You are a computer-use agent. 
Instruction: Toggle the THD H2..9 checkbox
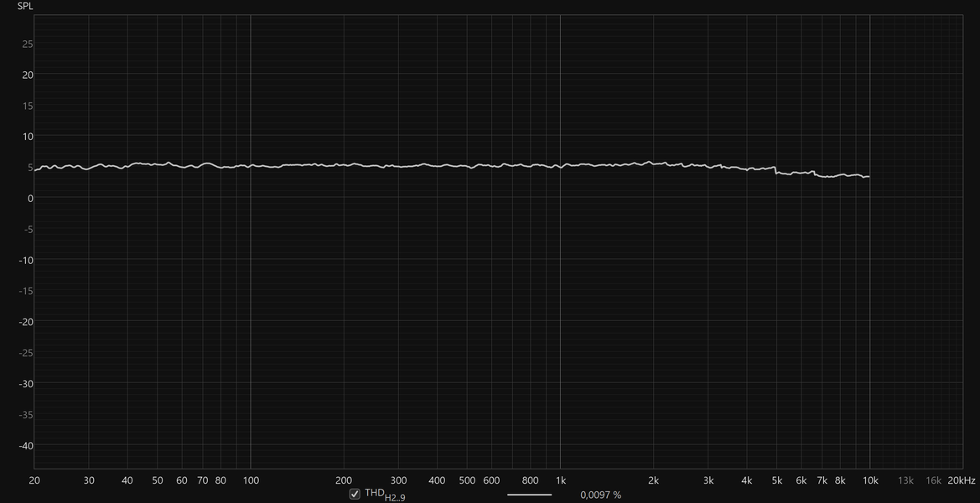(355, 495)
